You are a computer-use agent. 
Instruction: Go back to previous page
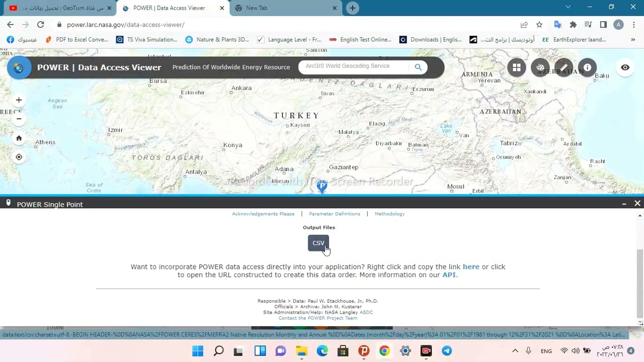[x=11, y=25]
